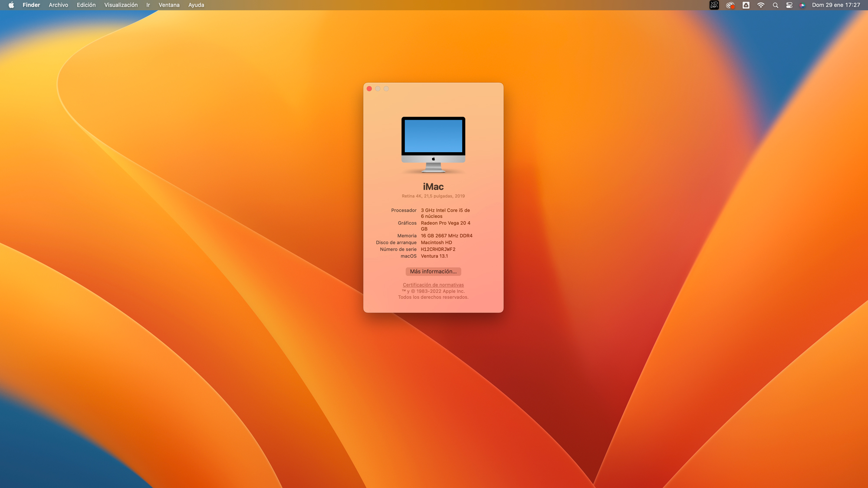Screen dimensions: 868x488
Task: Open the Creative Cloud menu bar icon
Action: [730, 5]
